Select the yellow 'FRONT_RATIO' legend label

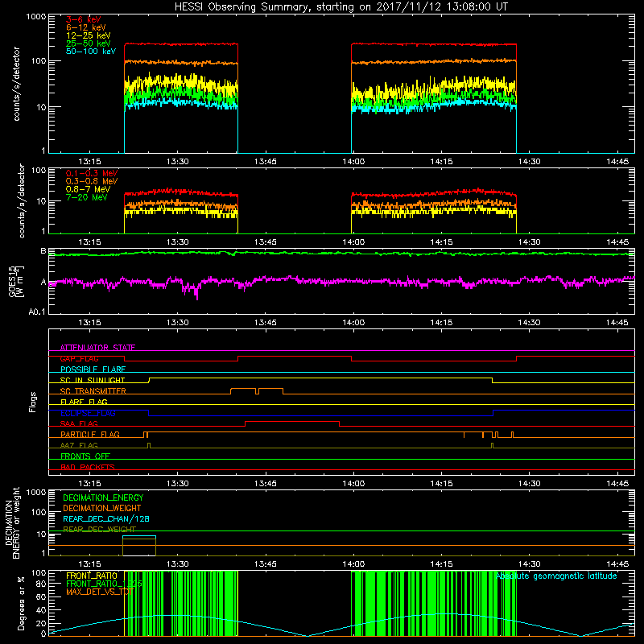[x=92, y=576]
